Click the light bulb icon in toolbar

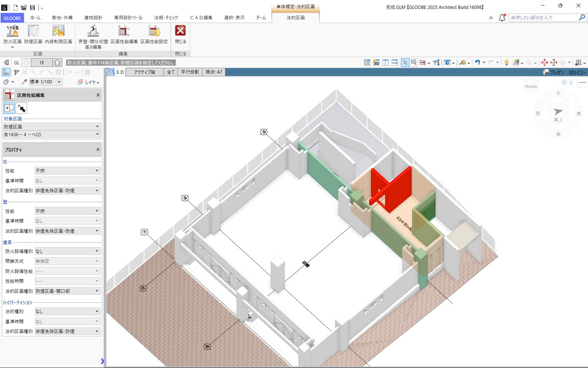click(507, 63)
